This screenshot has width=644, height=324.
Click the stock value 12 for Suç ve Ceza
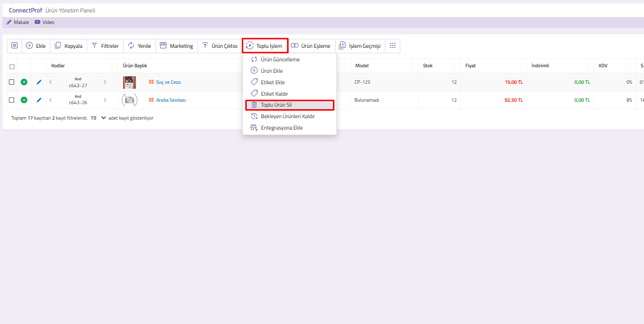click(x=454, y=82)
